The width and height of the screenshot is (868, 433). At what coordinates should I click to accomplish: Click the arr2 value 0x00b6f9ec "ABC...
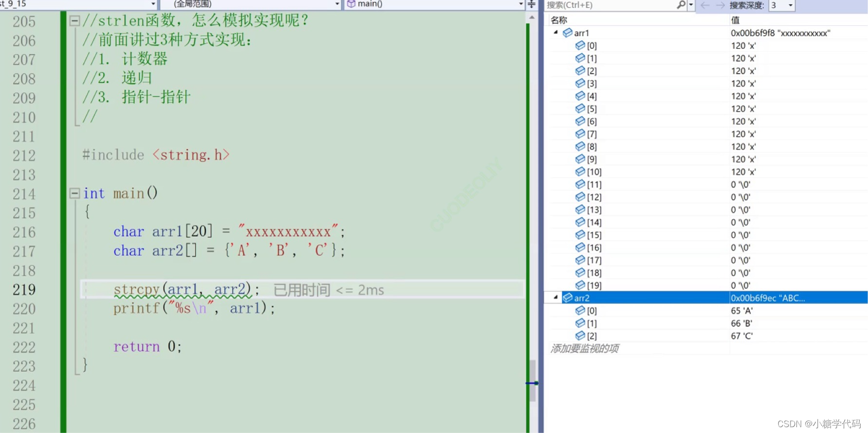[768, 298]
